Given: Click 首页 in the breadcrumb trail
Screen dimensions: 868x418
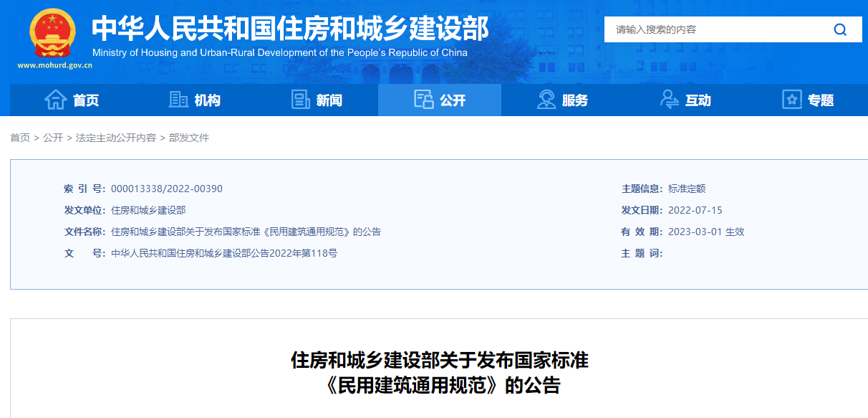Looking at the screenshot, I should pos(20,138).
